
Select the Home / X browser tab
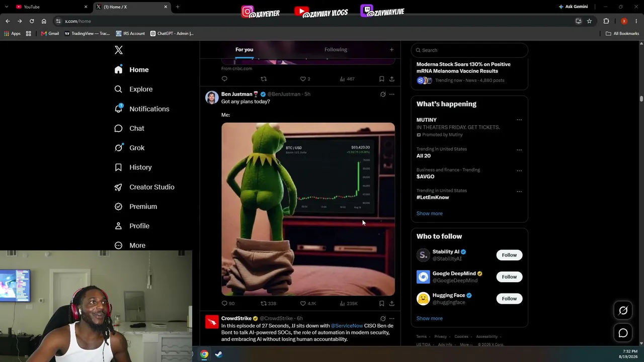coord(132,7)
